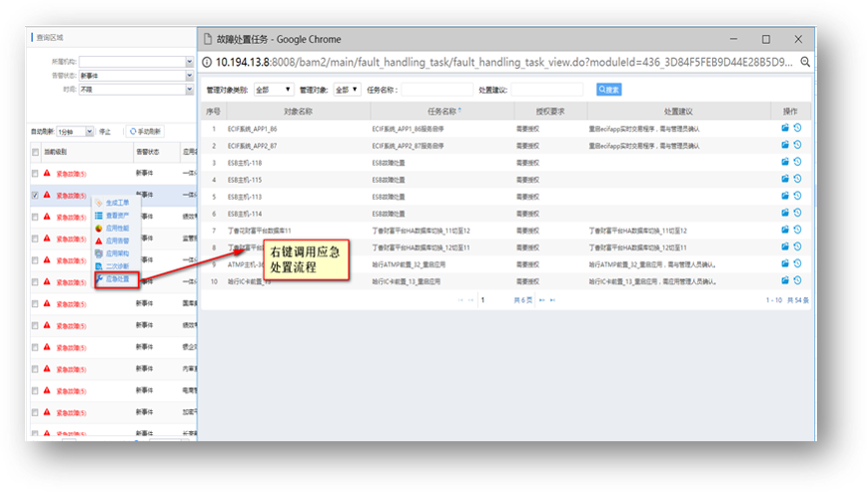Open the 管理对象类别 dropdown
The height and width of the screenshot is (492, 868).
pos(274,90)
